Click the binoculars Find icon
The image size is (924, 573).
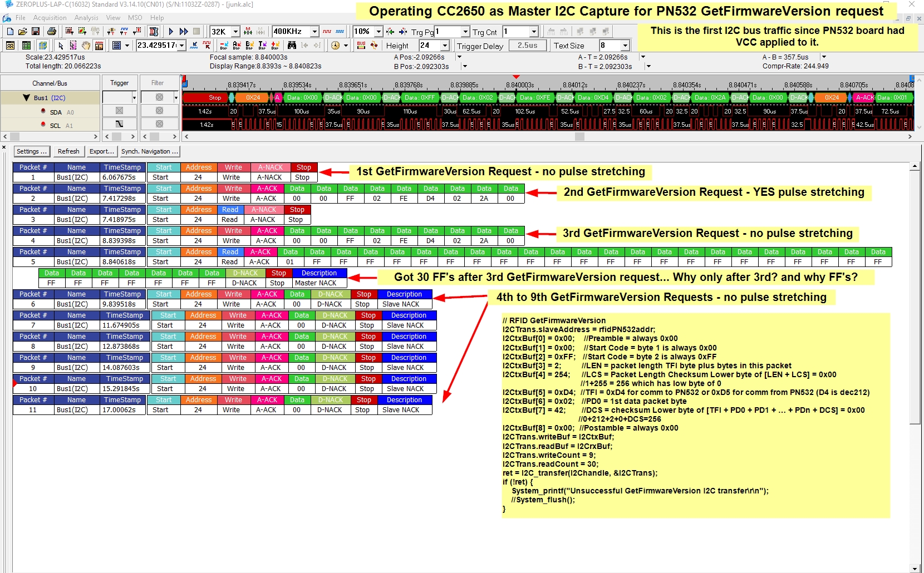[x=292, y=46]
